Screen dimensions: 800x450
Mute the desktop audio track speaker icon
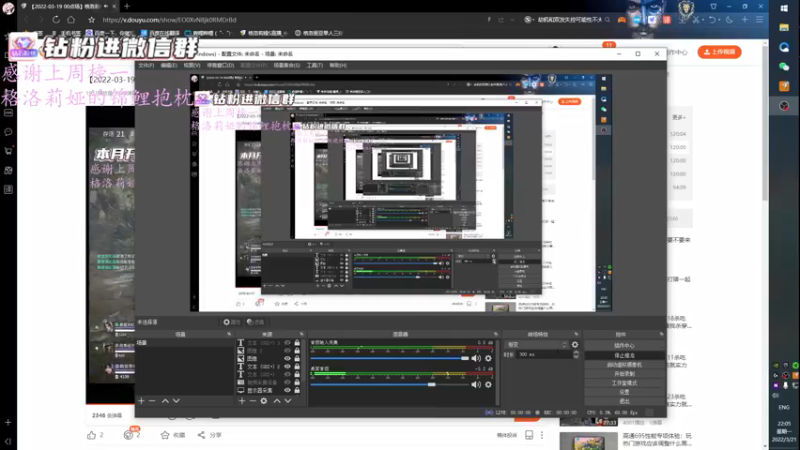tap(476, 384)
